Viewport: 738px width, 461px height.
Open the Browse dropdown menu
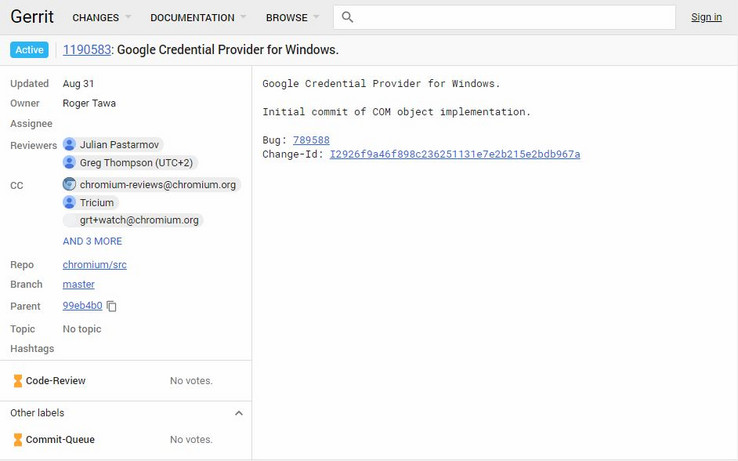[x=292, y=18]
